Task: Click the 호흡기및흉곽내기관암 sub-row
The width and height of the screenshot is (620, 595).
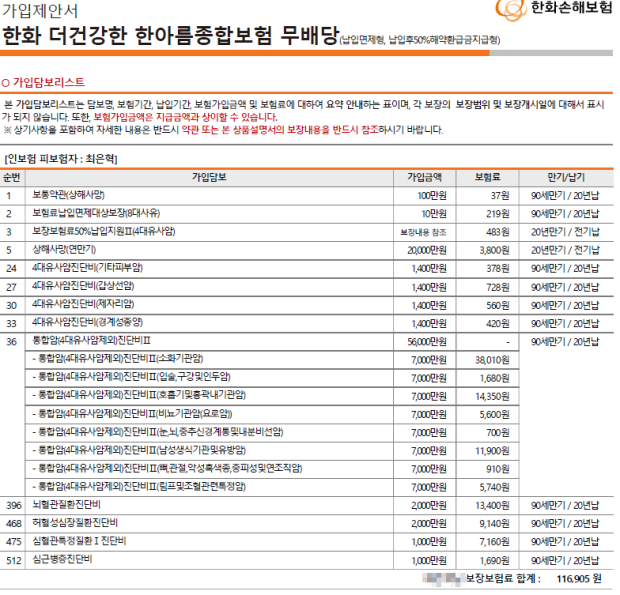Action: coord(272,396)
